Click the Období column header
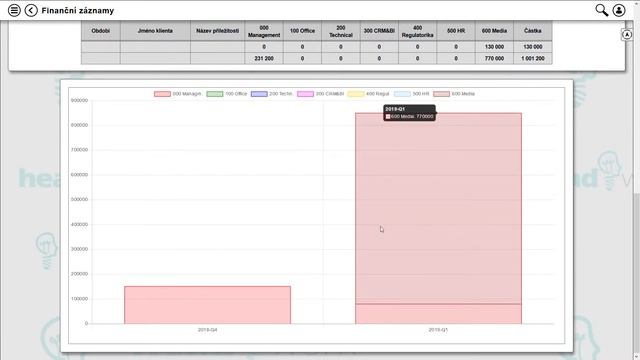Viewport: 640px width, 360px height. point(101,31)
